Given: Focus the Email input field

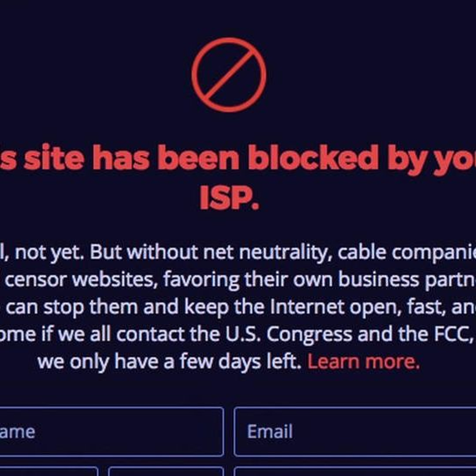Looking at the screenshot, I should coord(355,431).
